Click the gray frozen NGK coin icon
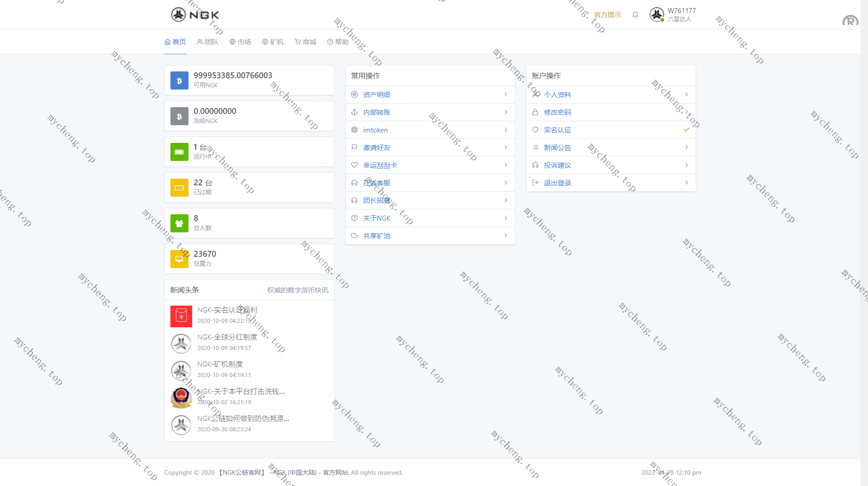This screenshot has width=868, height=486. pos(179,116)
